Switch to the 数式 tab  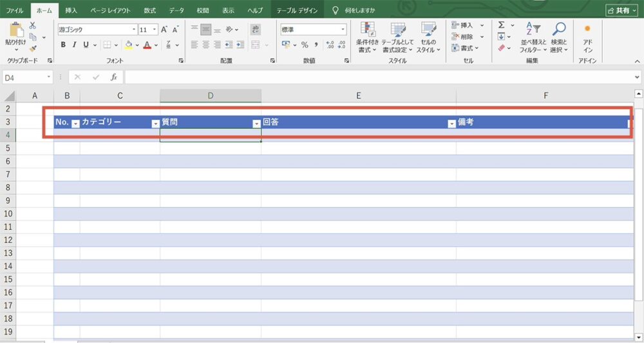pos(150,10)
